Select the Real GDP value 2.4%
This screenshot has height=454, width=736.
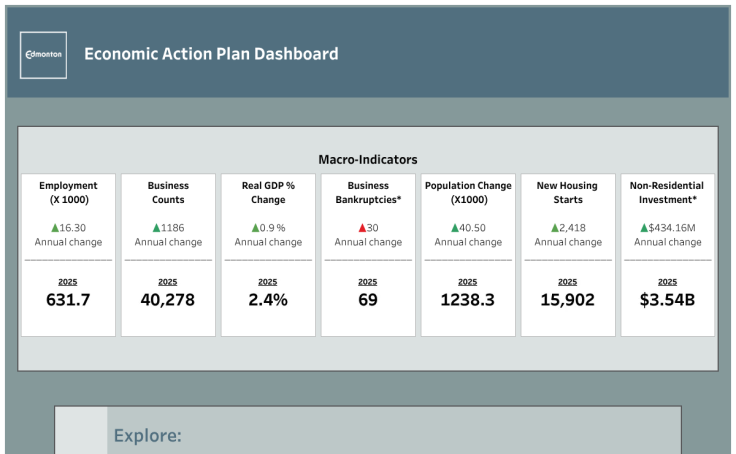(268, 300)
